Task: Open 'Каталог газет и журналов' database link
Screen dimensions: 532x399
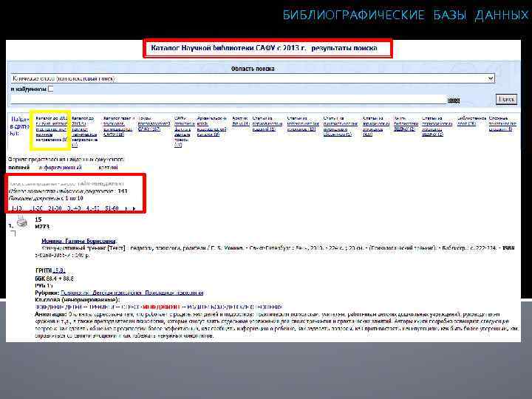Action: 119,126
